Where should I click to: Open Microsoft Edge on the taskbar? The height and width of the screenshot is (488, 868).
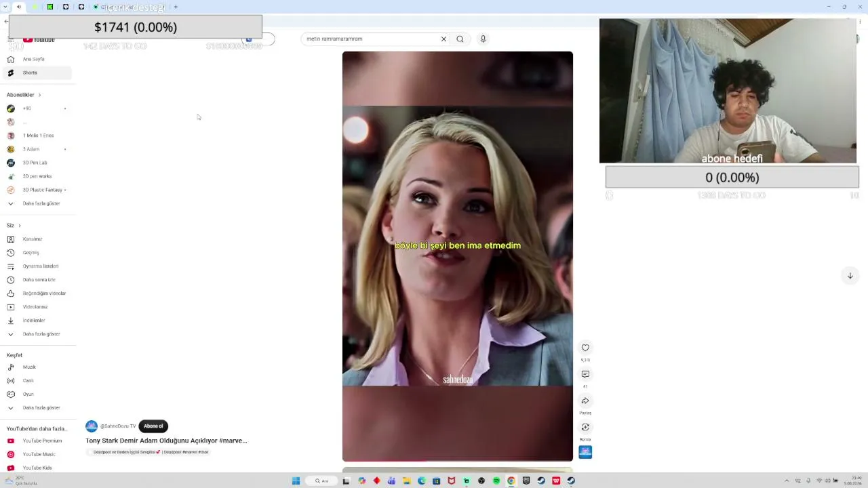(x=422, y=481)
